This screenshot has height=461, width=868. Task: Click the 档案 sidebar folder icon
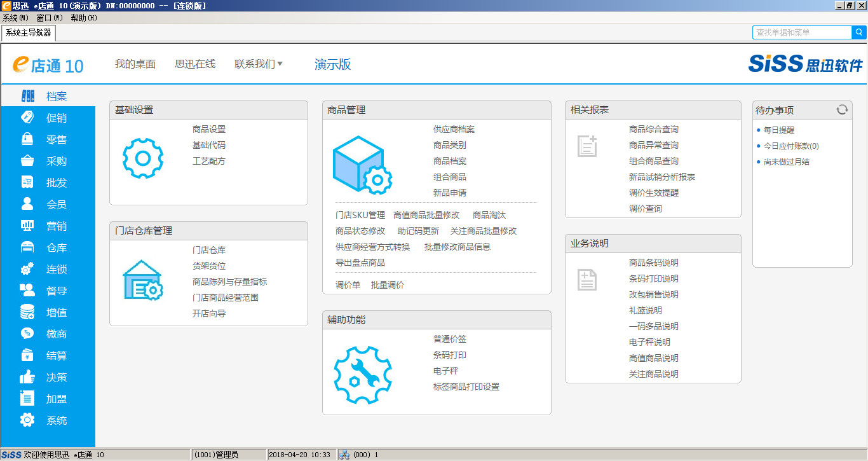[x=28, y=96]
